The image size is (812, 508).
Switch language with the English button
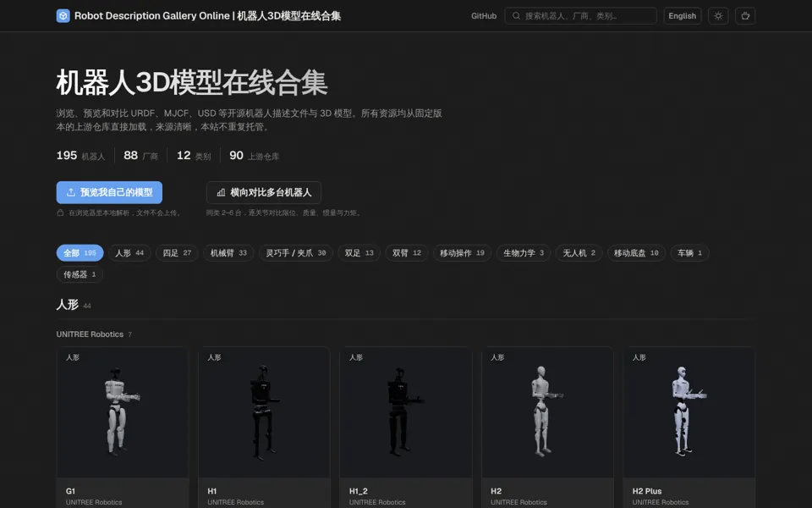(682, 16)
